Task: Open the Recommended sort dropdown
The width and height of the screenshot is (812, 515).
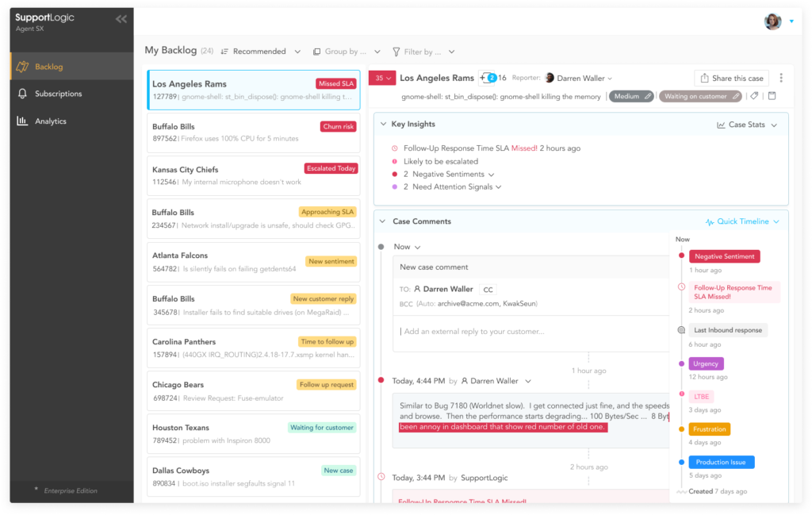Action: [260, 52]
